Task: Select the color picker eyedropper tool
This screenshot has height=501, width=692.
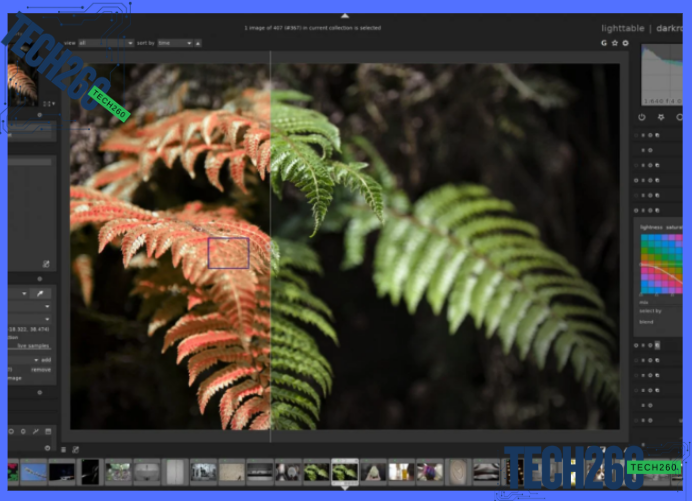Action: click(x=42, y=294)
